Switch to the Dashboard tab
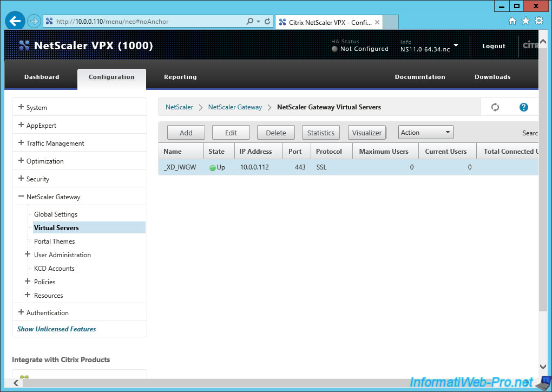This screenshot has width=552, height=392. click(42, 77)
